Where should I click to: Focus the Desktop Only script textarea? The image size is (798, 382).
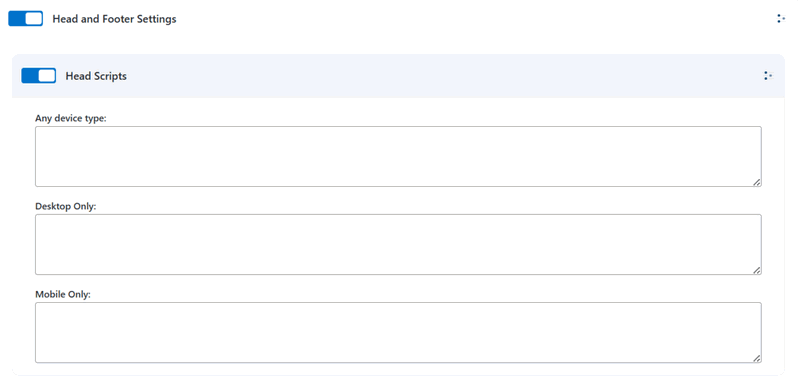click(x=398, y=244)
